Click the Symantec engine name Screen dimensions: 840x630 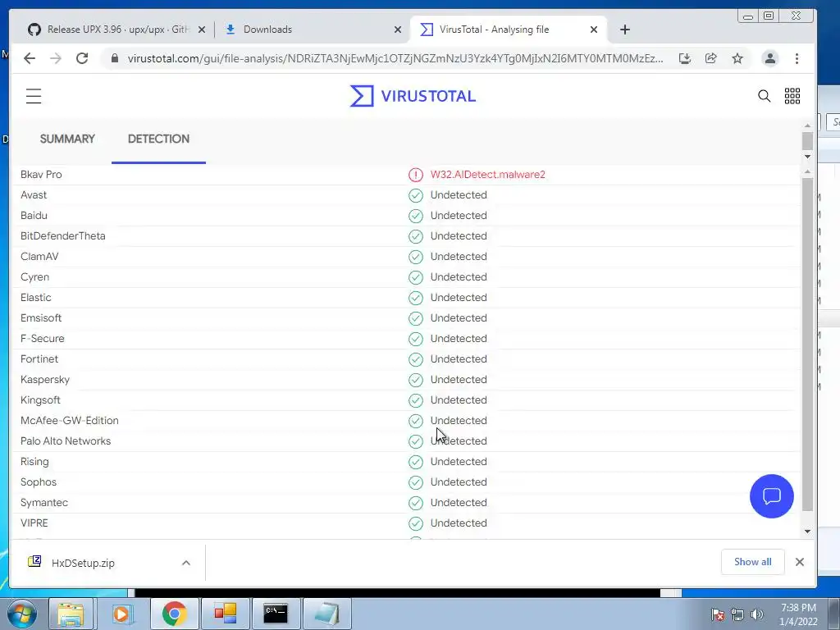tap(44, 503)
